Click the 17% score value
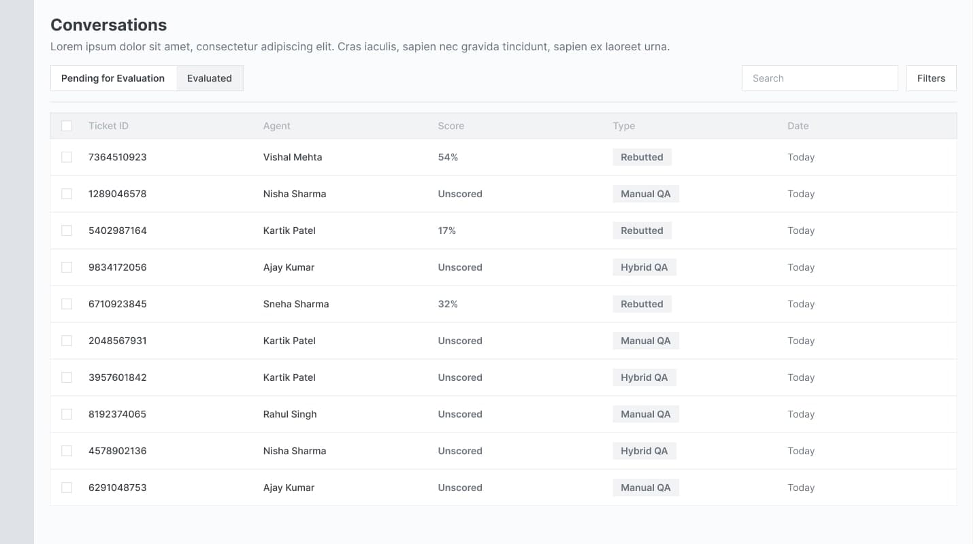Viewport: 980px width, 544px height. click(447, 231)
